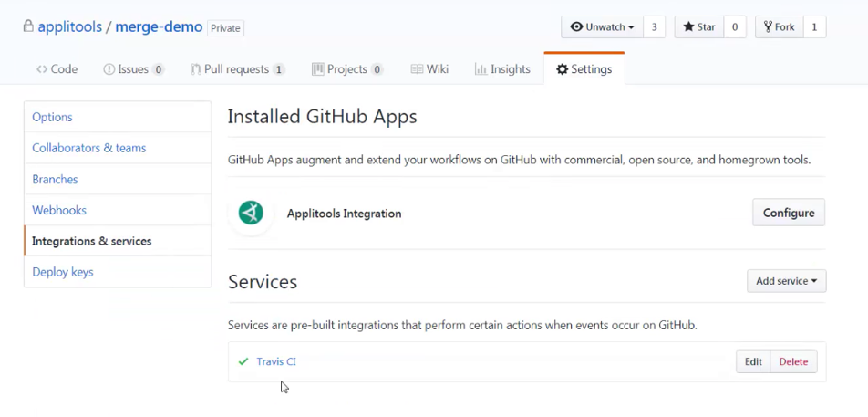
Task: Click the fork icon in Fork button
Action: (x=768, y=26)
